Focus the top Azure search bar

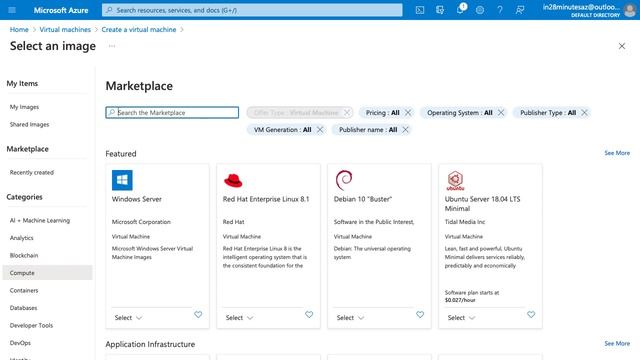[x=252, y=10]
